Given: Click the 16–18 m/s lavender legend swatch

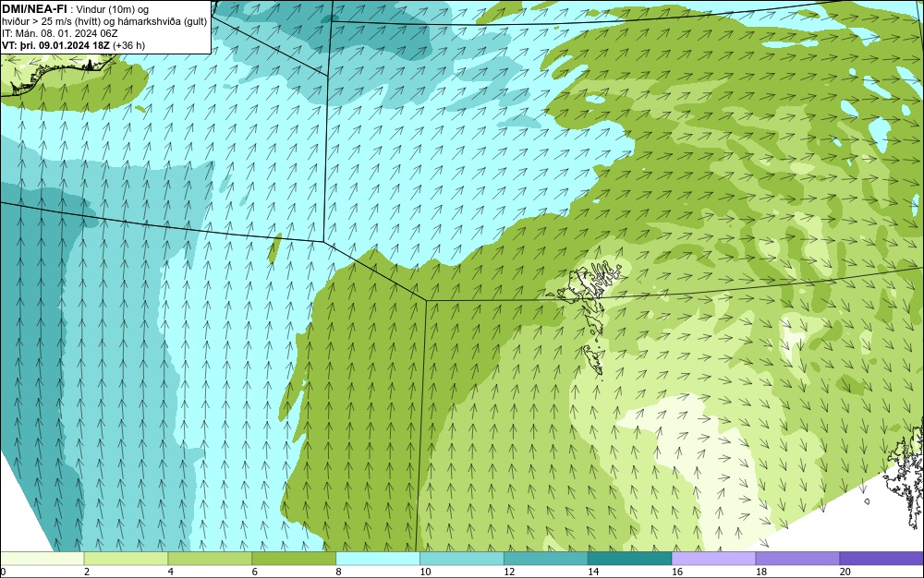Looking at the screenshot, I should tap(713, 558).
